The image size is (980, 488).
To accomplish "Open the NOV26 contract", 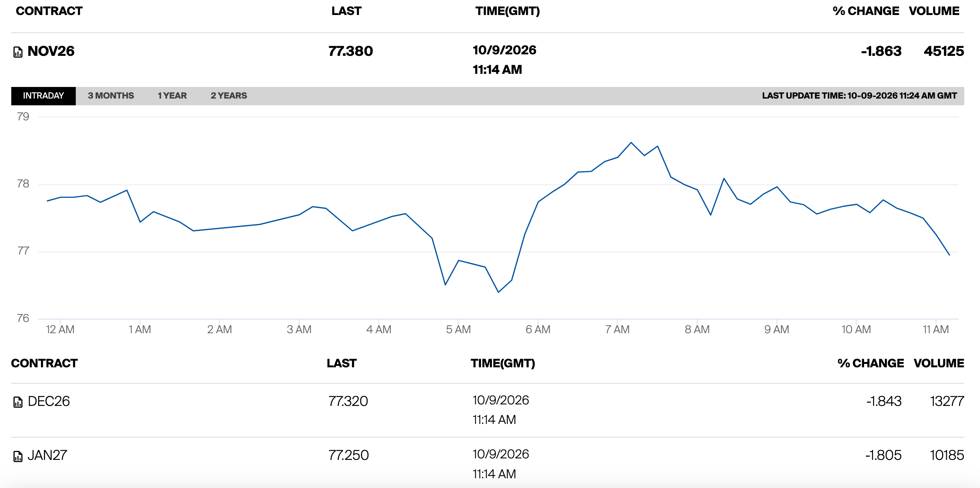I will tap(51, 51).
